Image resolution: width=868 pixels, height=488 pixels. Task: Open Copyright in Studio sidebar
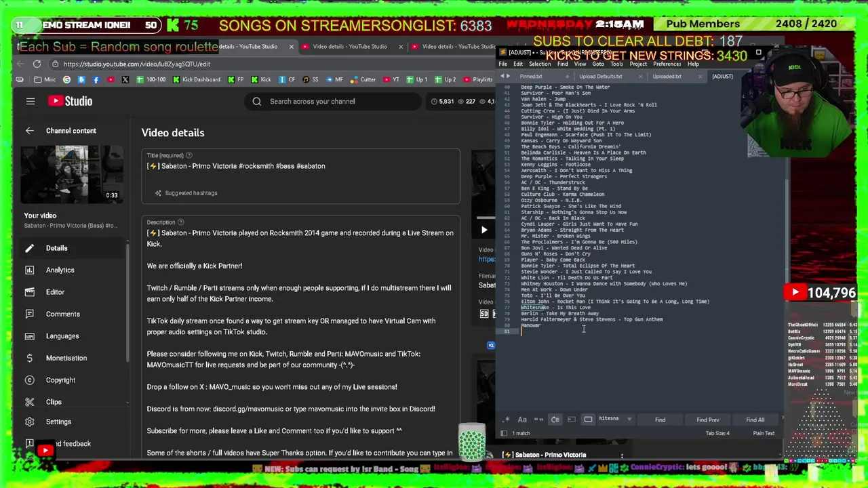pos(71,380)
